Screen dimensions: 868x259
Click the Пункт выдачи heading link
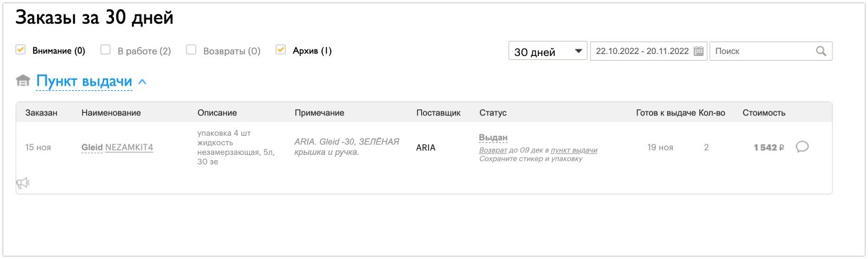click(84, 81)
